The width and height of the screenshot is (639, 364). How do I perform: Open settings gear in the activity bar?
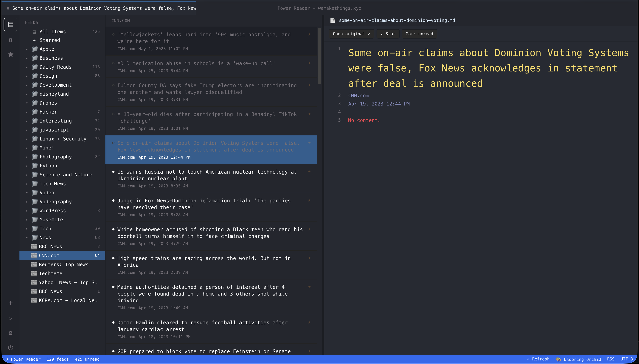point(10,333)
